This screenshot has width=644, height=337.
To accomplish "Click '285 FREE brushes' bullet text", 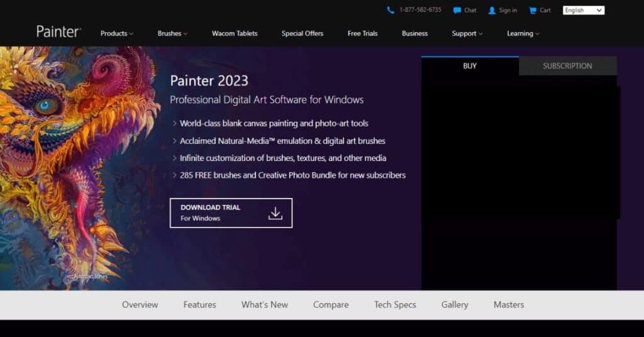I will [292, 175].
